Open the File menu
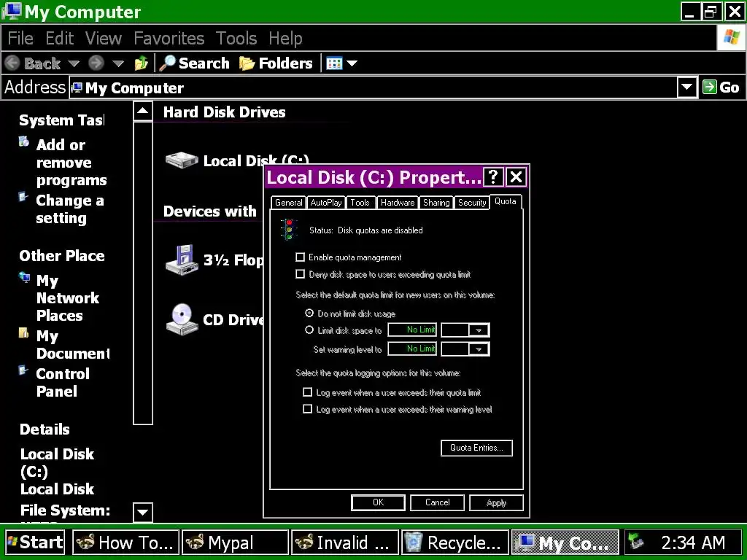747x560 pixels. 20,38
